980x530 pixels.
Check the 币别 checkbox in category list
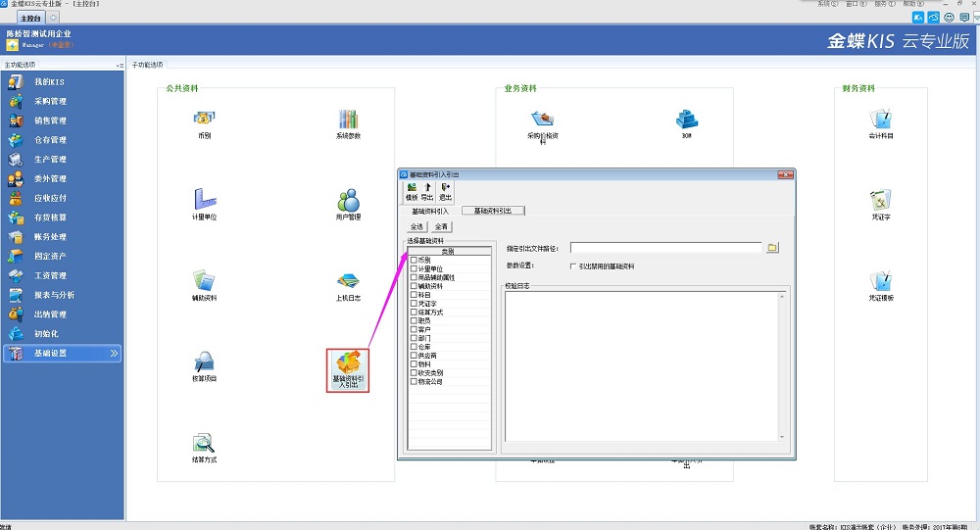pos(414,260)
